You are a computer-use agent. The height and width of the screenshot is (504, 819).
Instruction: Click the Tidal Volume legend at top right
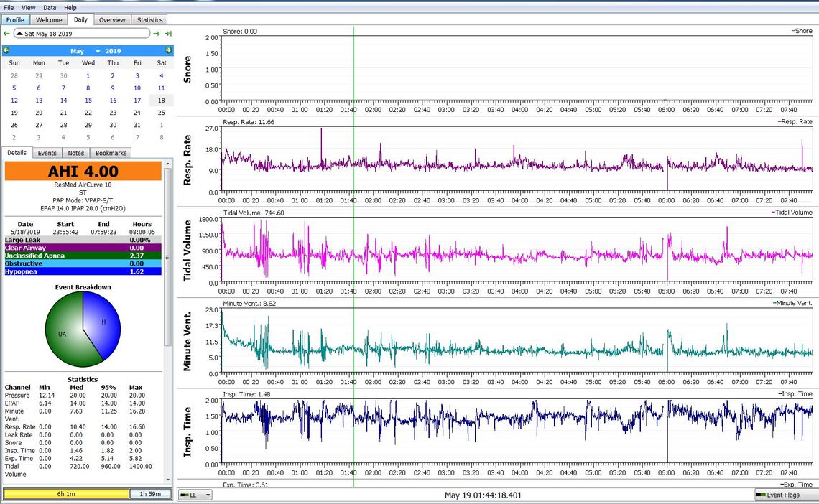pos(792,213)
